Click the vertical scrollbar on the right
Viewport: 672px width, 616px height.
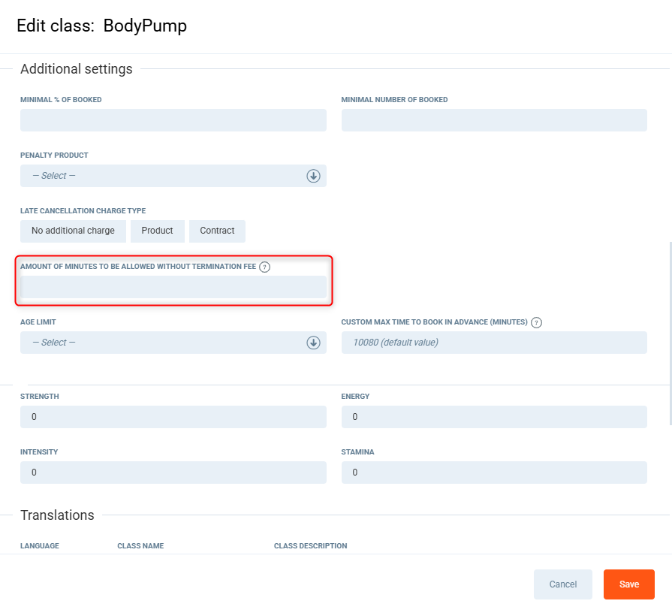point(670,331)
